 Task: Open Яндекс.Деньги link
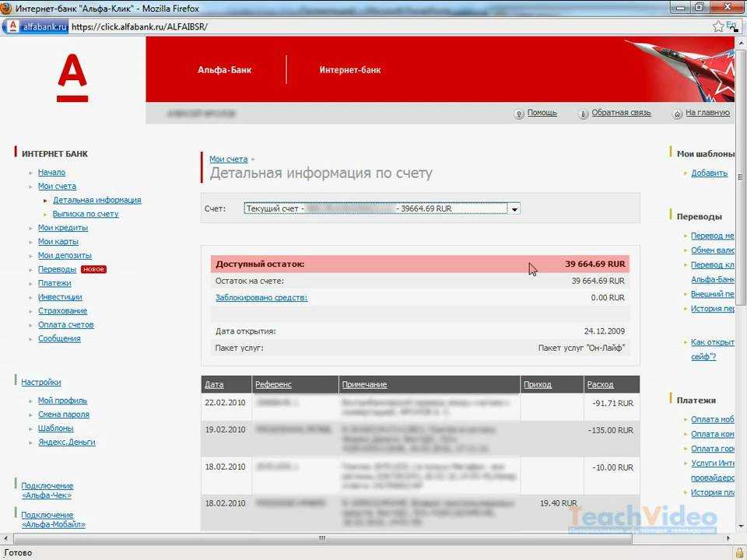click(x=67, y=442)
